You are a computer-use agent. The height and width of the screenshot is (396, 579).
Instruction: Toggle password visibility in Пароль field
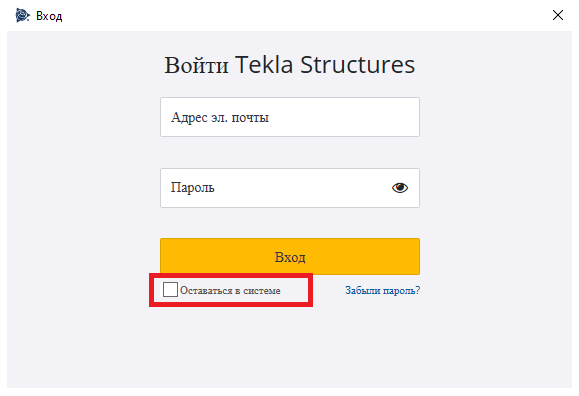400,188
